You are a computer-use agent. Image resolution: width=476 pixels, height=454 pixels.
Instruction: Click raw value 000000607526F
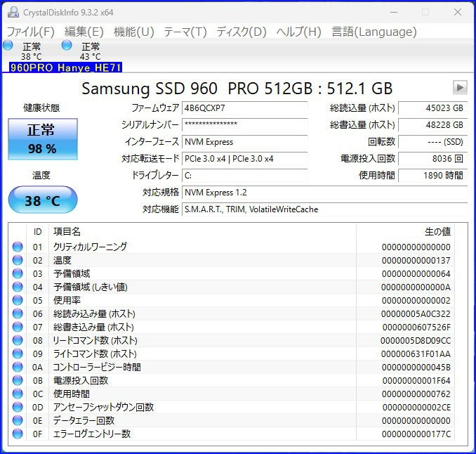[x=416, y=327]
